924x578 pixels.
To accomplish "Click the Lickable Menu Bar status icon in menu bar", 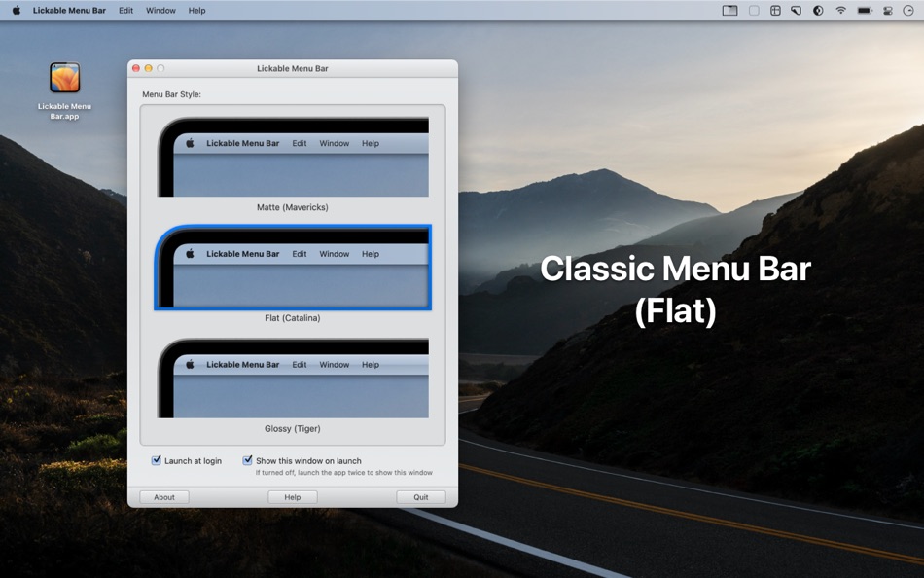I will 731,10.
